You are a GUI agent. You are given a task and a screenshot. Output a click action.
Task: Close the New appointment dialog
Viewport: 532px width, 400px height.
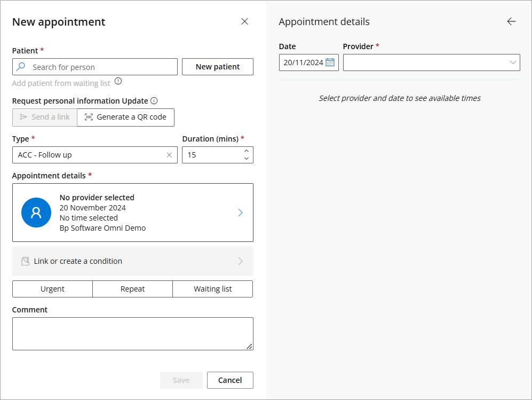point(244,21)
